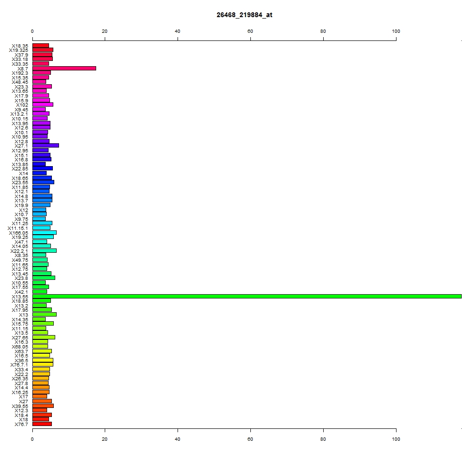Click the X15.75 row label
This screenshot has width=476, height=476.
click(20, 324)
